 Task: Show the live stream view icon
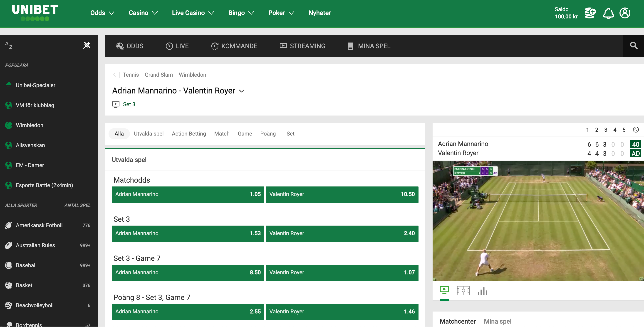click(x=444, y=290)
